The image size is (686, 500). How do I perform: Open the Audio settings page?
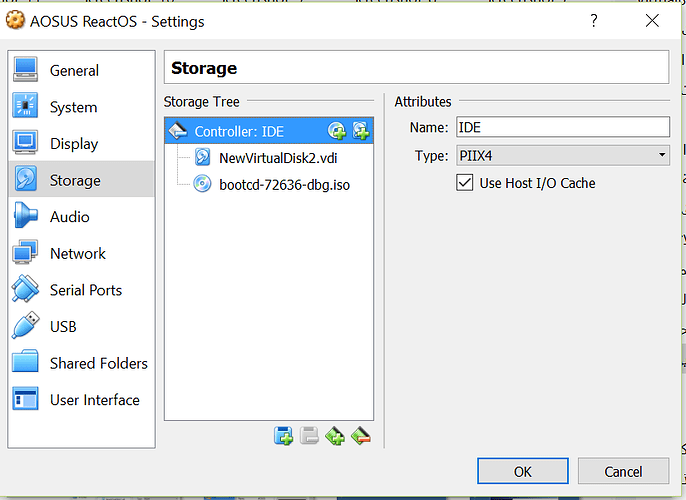tap(69, 217)
